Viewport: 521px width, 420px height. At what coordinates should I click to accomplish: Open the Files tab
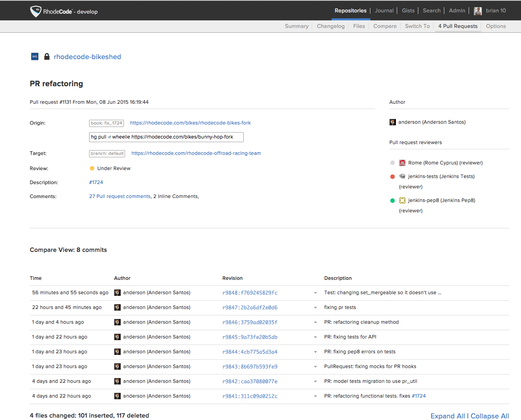[x=359, y=26]
